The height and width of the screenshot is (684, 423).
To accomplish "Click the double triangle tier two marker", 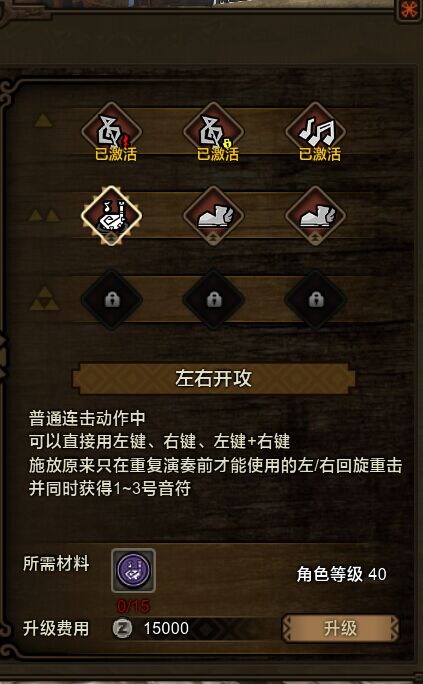I will point(44,215).
